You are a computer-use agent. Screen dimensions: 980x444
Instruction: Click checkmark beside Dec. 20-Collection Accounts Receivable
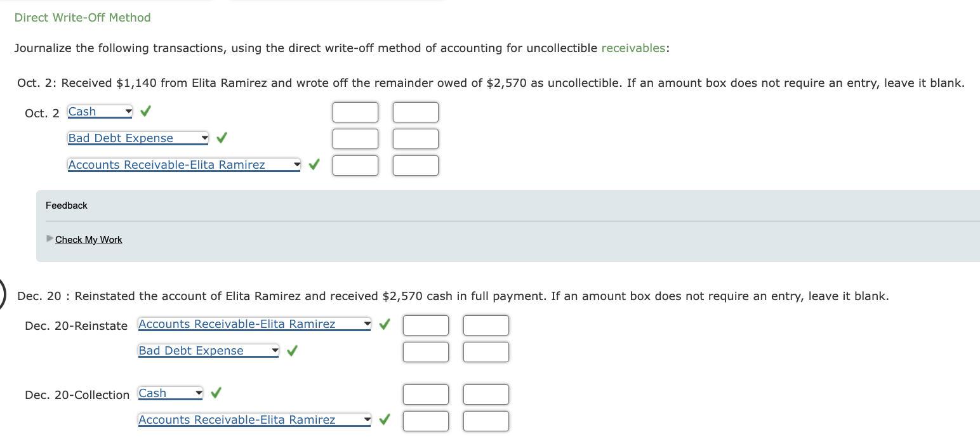(x=383, y=419)
